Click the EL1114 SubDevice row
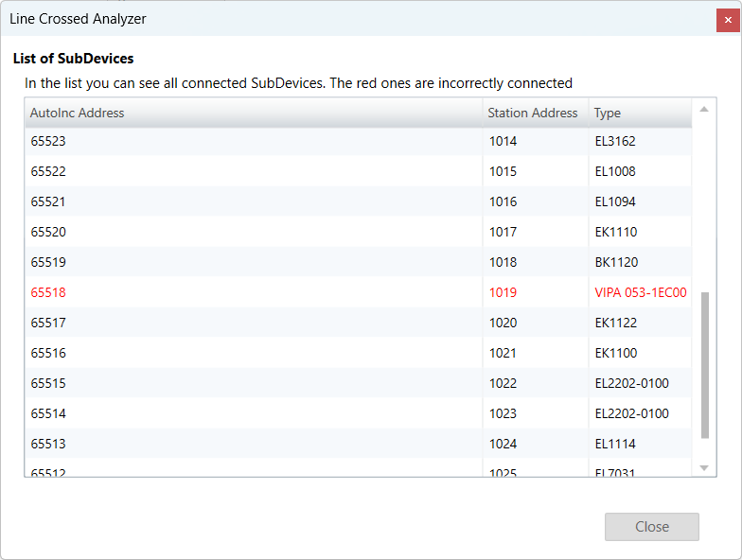 coord(615,444)
